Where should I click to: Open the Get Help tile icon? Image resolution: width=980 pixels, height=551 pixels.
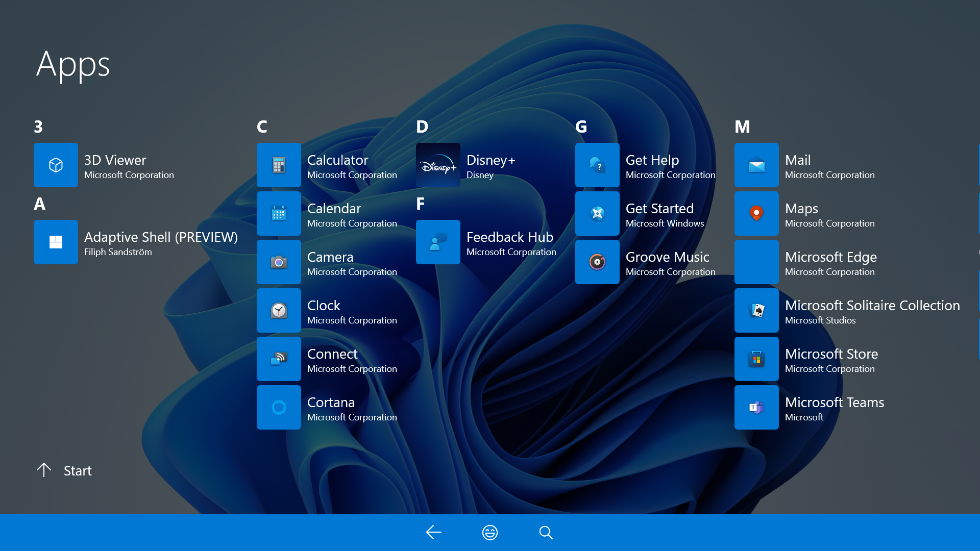click(x=597, y=165)
